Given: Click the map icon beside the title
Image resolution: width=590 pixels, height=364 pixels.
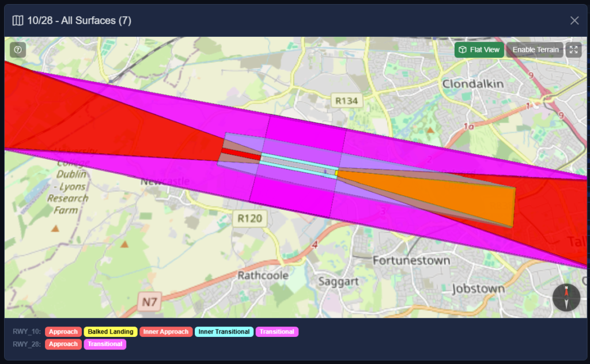Looking at the screenshot, I should (18, 20).
